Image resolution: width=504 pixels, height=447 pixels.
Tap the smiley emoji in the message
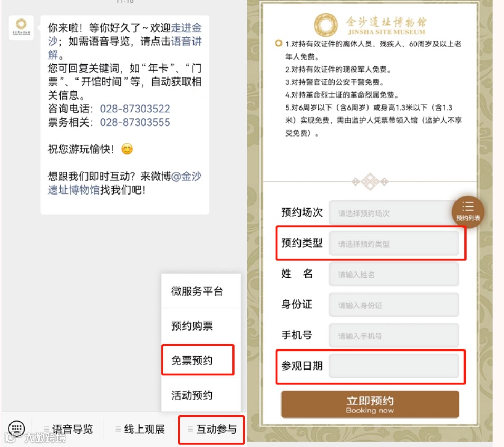[127, 149]
